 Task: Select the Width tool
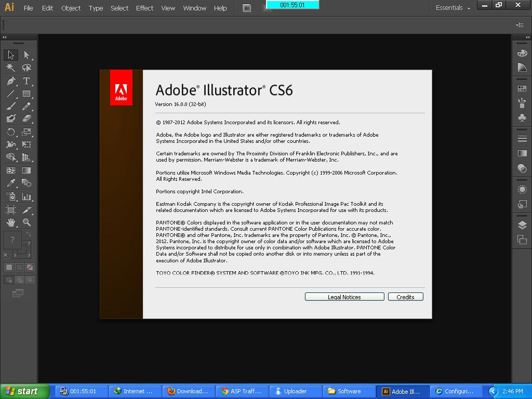[x=11, y=144]
